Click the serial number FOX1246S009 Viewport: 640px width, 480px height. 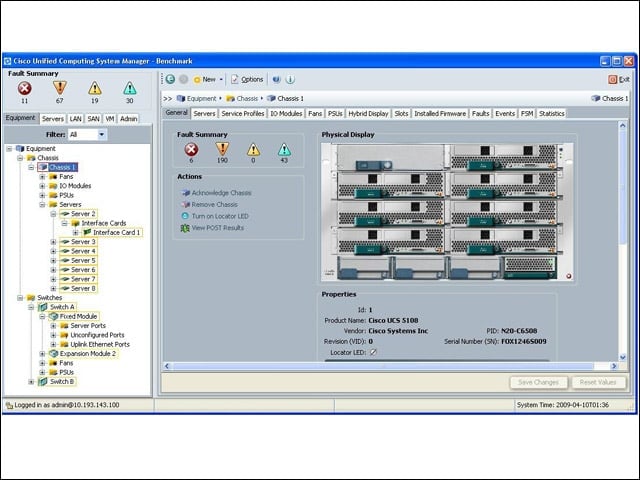[x=524, y=341]
